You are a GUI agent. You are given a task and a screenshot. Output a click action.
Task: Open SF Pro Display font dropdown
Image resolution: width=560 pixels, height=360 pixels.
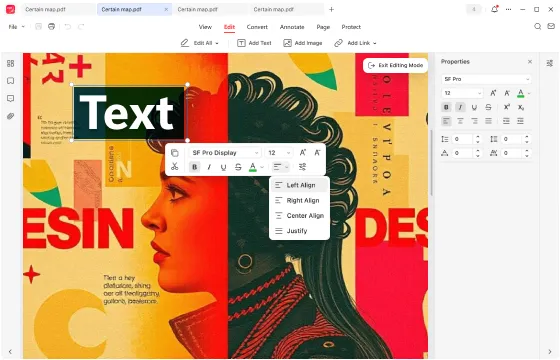tap(225, 153)
